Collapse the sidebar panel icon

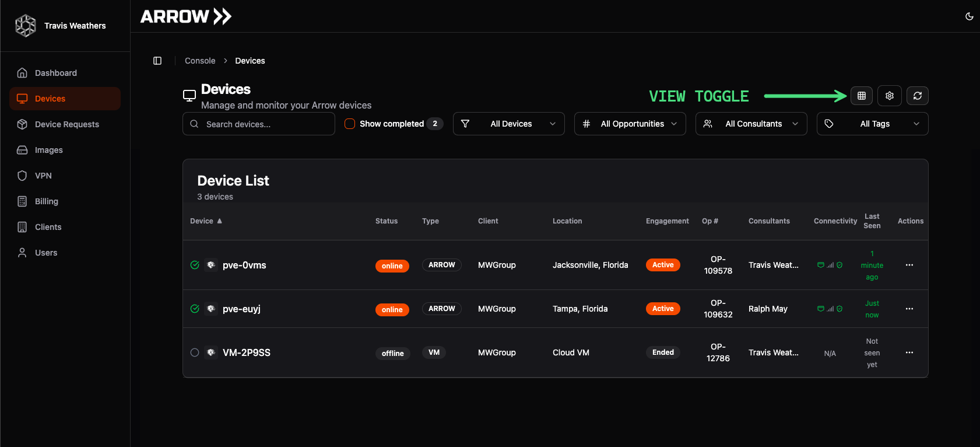pyautogui.click(x=157, y=61)
